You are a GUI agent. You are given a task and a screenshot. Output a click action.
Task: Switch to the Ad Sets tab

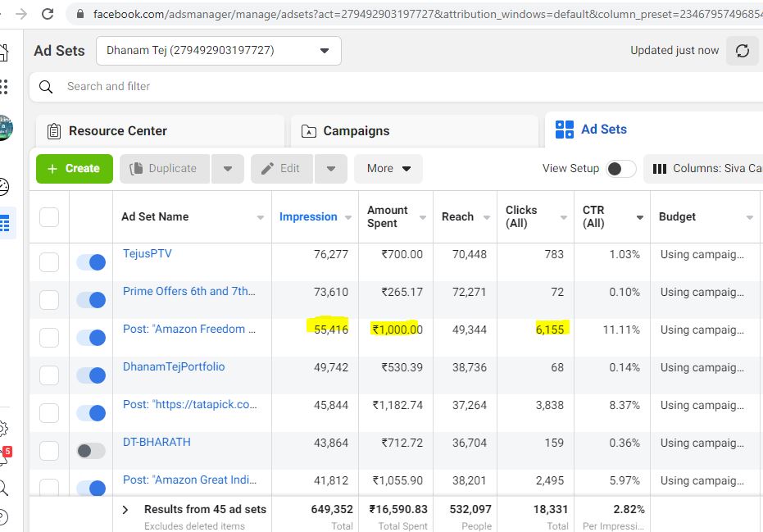point(654,130)
